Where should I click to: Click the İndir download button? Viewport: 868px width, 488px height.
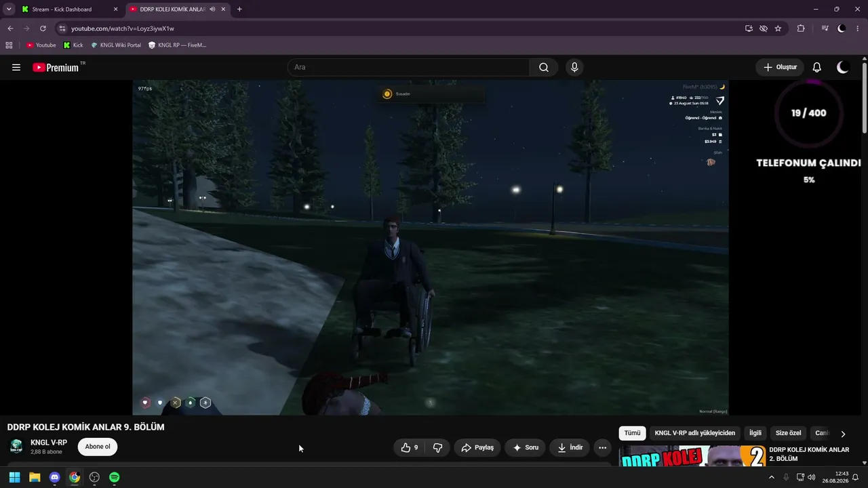coord(570,447)
